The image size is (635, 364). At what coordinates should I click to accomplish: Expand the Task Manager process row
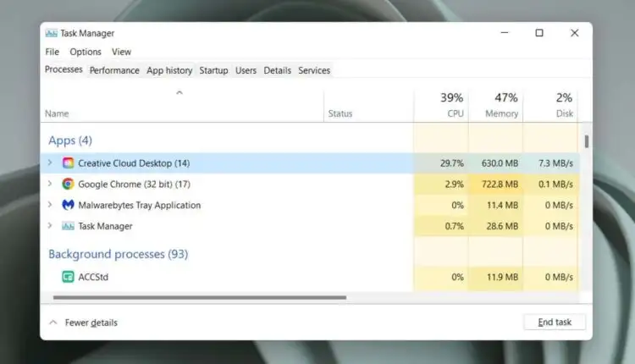[50, 225]
